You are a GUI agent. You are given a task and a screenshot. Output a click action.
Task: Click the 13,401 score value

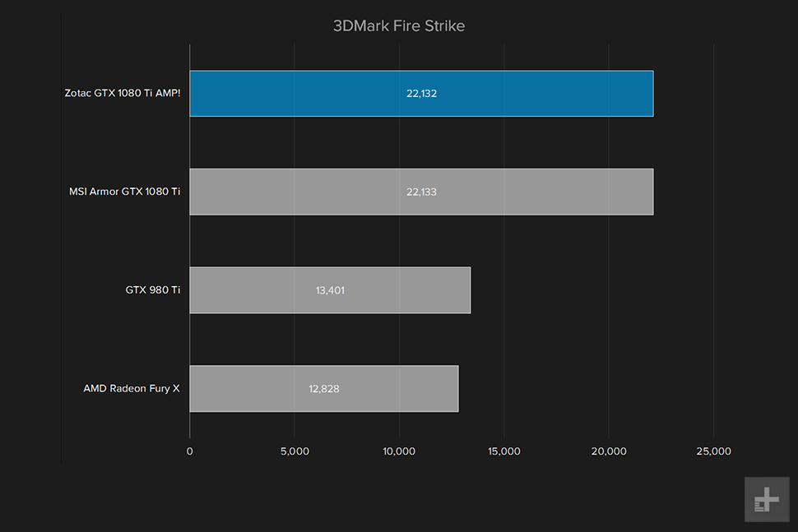[x=330, y=290]
